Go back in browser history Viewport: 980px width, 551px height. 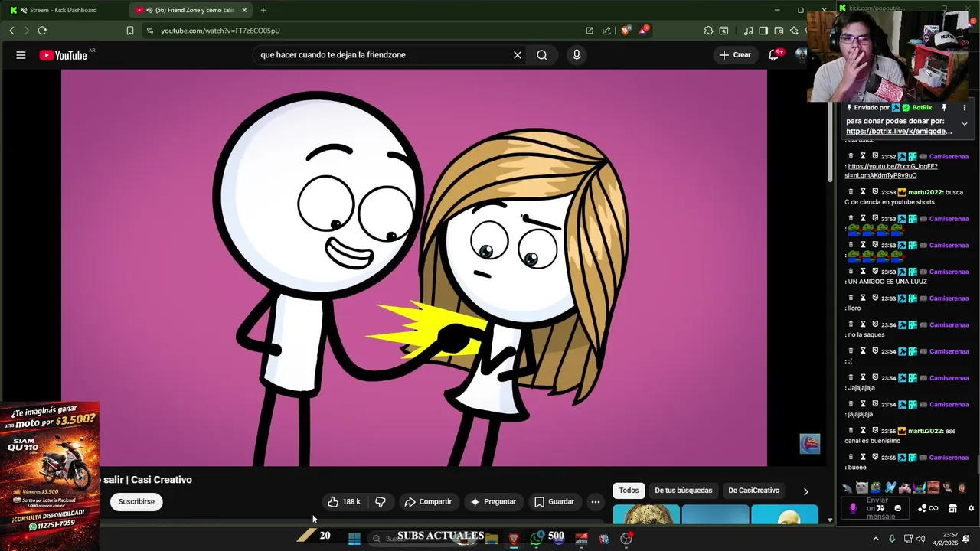tap(11, 31)
